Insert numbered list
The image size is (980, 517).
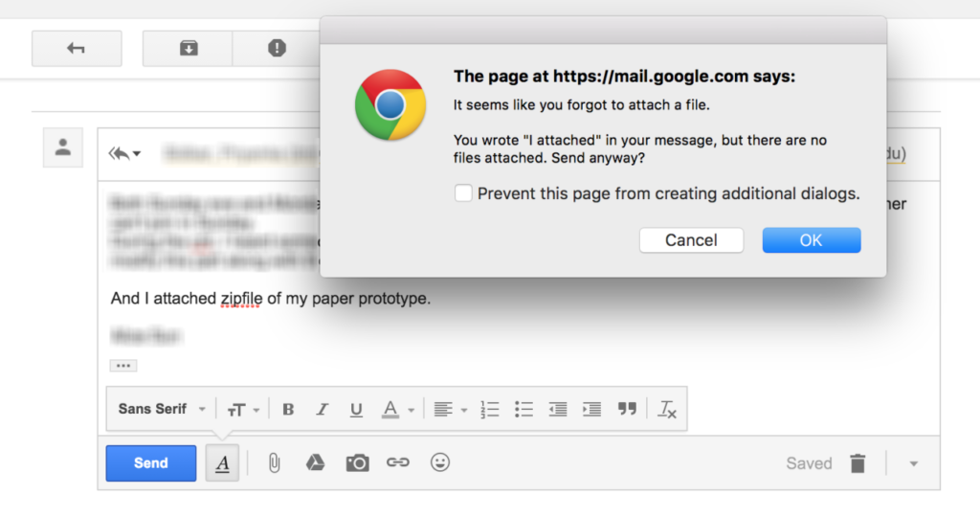[x=489, y=410]
